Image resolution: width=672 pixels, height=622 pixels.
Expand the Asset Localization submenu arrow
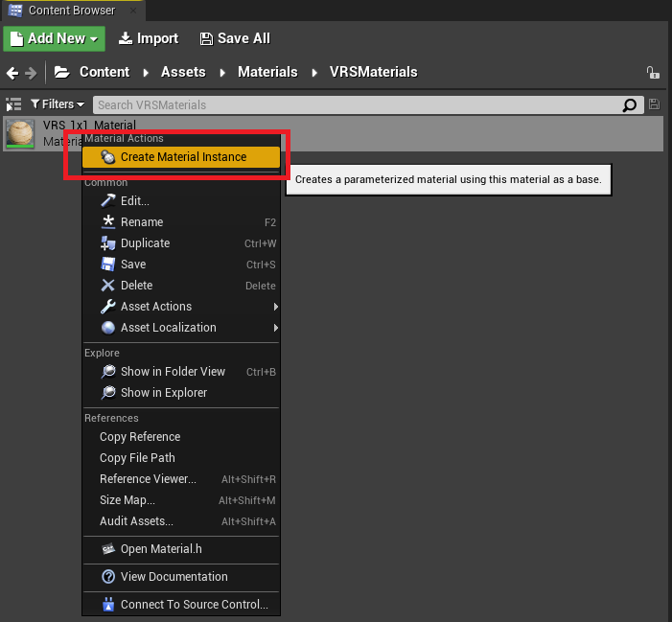click(275, 328)
